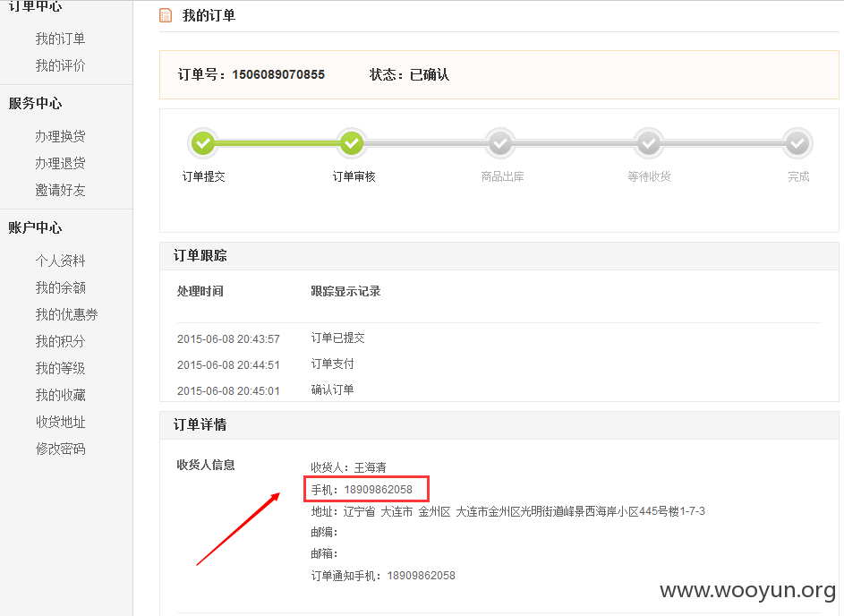The image size is (844, 616).
Task: Click the 订单跟踪 section header
Action: [200, 256]
